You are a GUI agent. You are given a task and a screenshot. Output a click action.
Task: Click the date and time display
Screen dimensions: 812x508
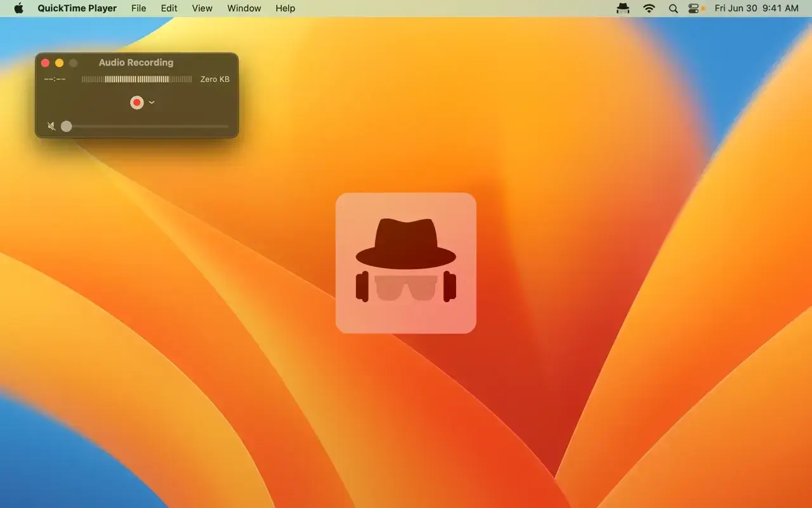tap(756, 8)
